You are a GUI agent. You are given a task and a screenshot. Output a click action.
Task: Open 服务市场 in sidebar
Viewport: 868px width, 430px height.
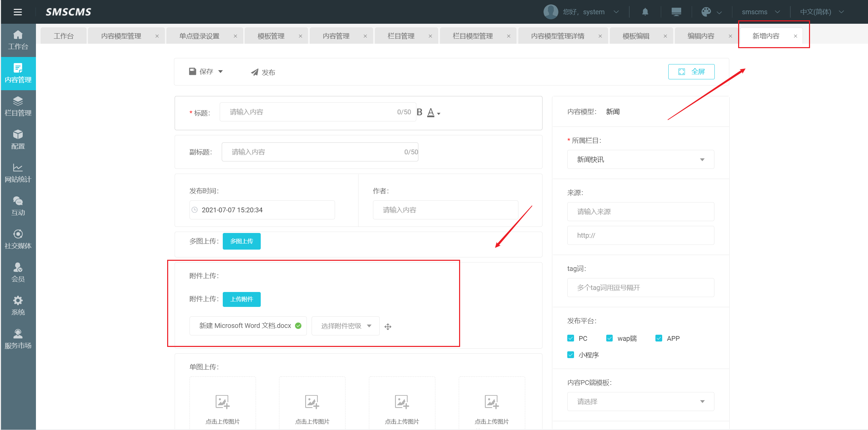(18, 339)
